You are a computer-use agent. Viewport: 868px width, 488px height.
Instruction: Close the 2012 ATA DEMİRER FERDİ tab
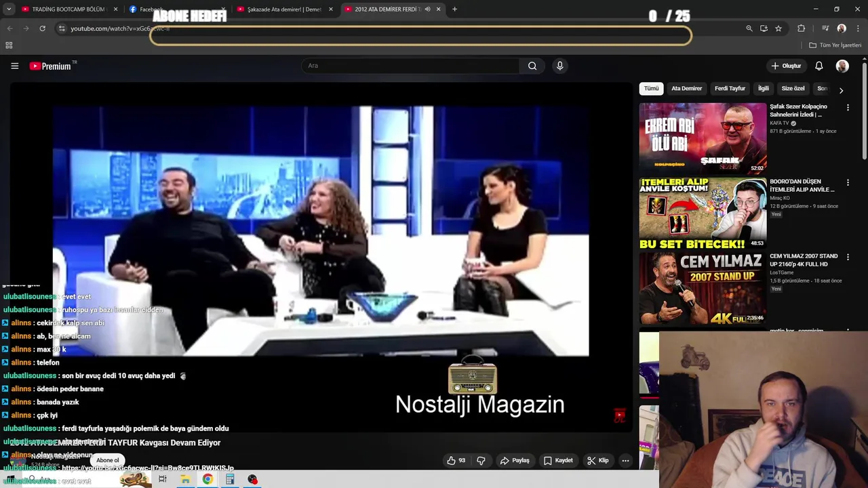(438, 9)
